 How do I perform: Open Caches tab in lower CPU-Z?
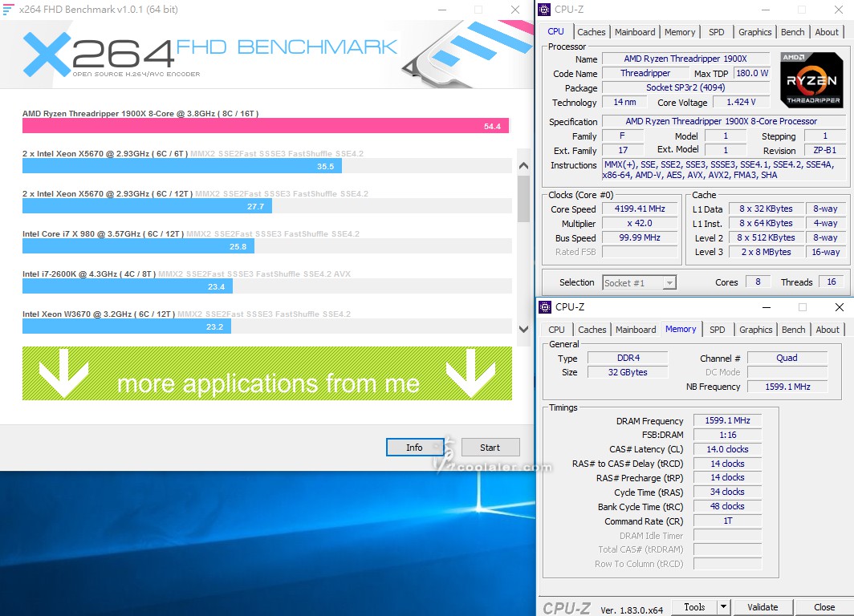592,330
